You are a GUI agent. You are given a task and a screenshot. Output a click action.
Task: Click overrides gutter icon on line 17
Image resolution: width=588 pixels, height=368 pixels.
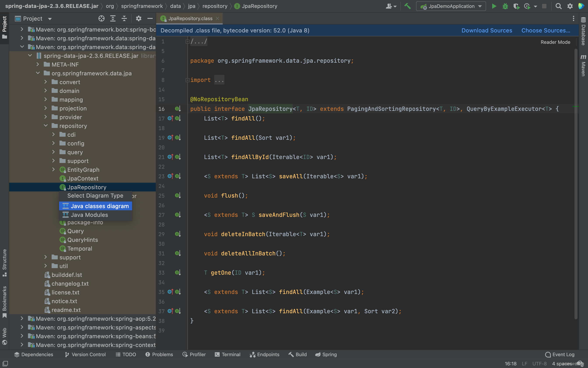pyautogui.click(x=170, y=118)
